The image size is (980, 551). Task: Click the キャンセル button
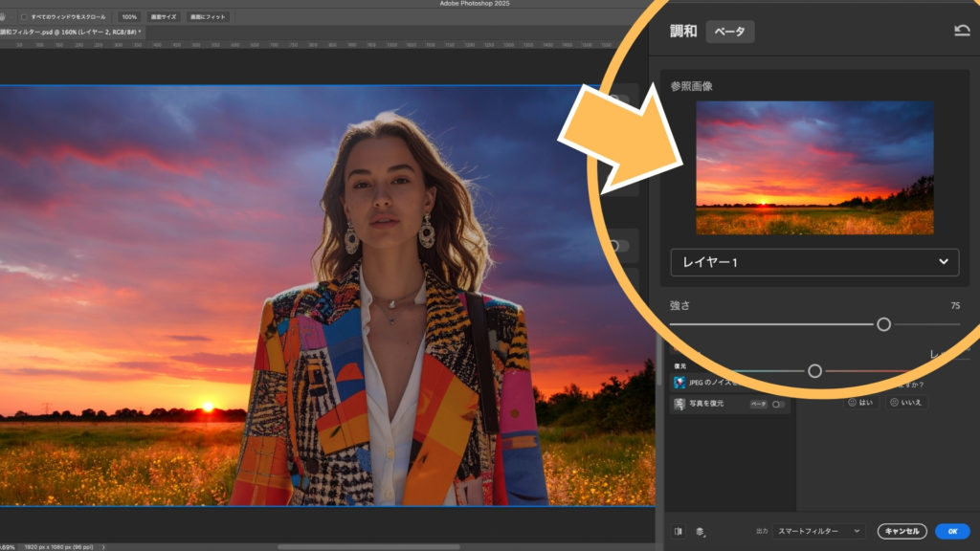click(902, 531)
